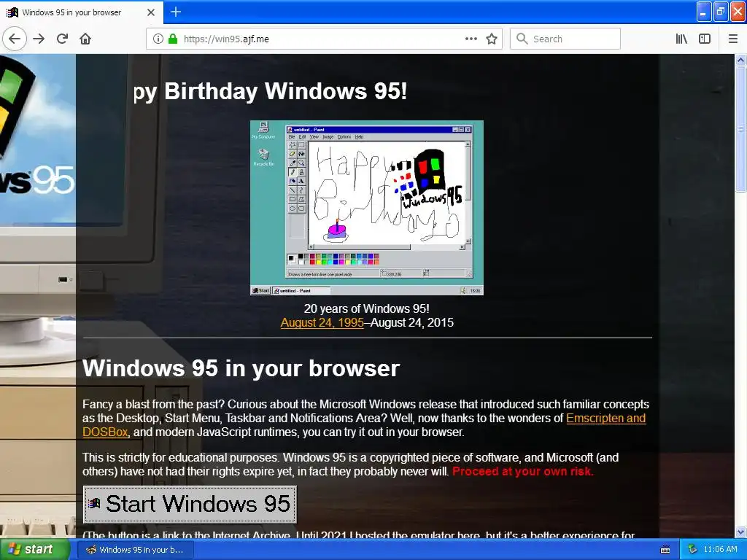Select the Firefox taskbar button
This screenshot has height=560, width=747.
point(134,550)
